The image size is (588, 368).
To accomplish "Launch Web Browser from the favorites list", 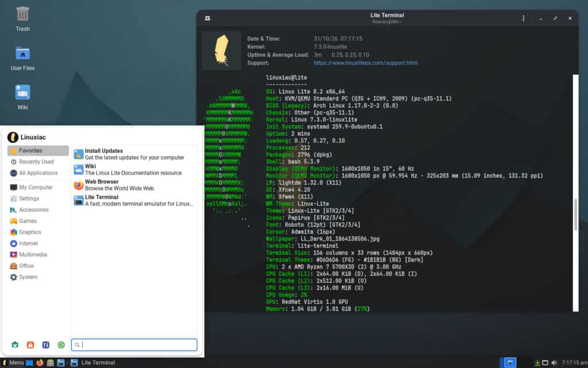I will (134, 185).
